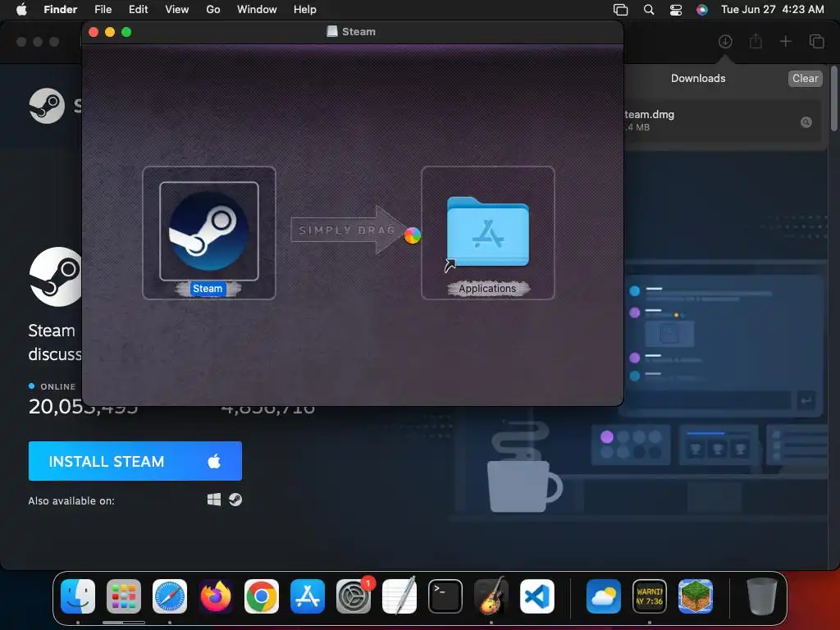Clear the Safari Downloads list
Viewport: 840px width, 630px height.
pos(805,78)
